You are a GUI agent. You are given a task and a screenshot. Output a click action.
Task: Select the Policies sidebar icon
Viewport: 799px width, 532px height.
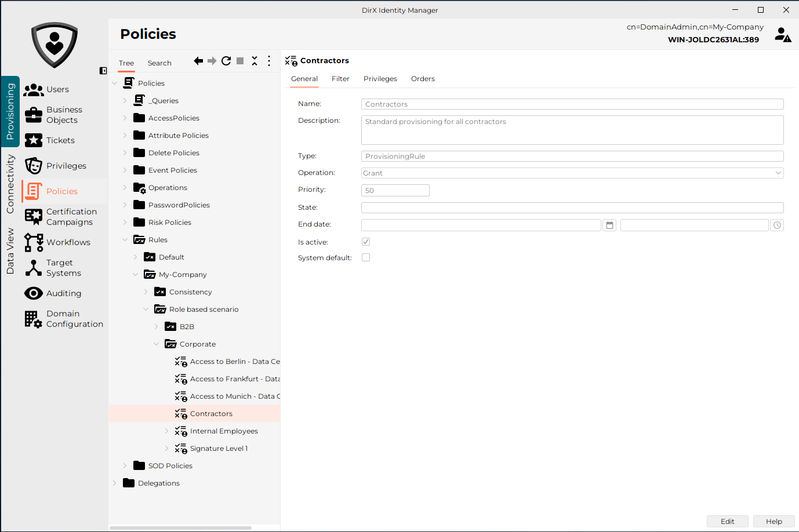point(34,191)
